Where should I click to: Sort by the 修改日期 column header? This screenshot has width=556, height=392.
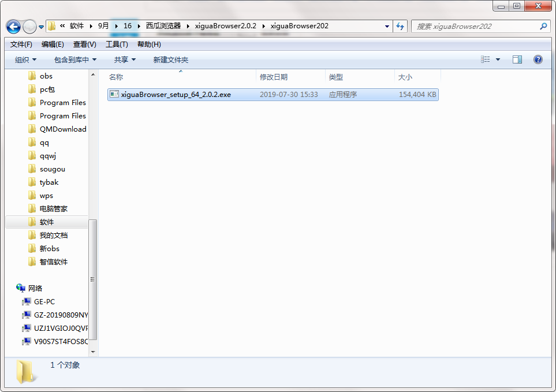[274, 77]
